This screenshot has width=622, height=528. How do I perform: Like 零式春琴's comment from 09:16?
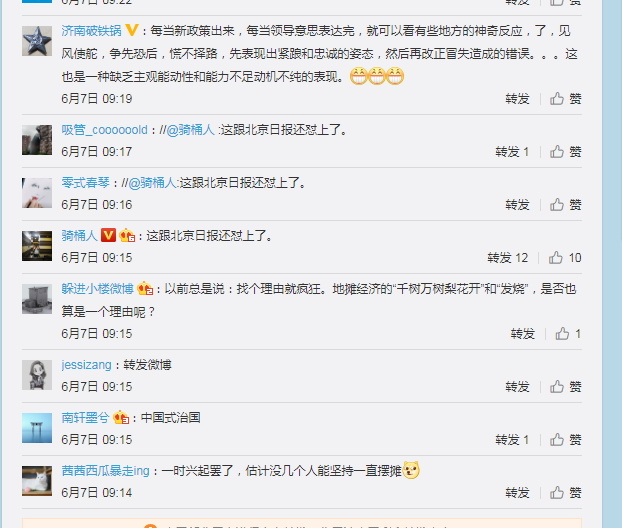565,205
